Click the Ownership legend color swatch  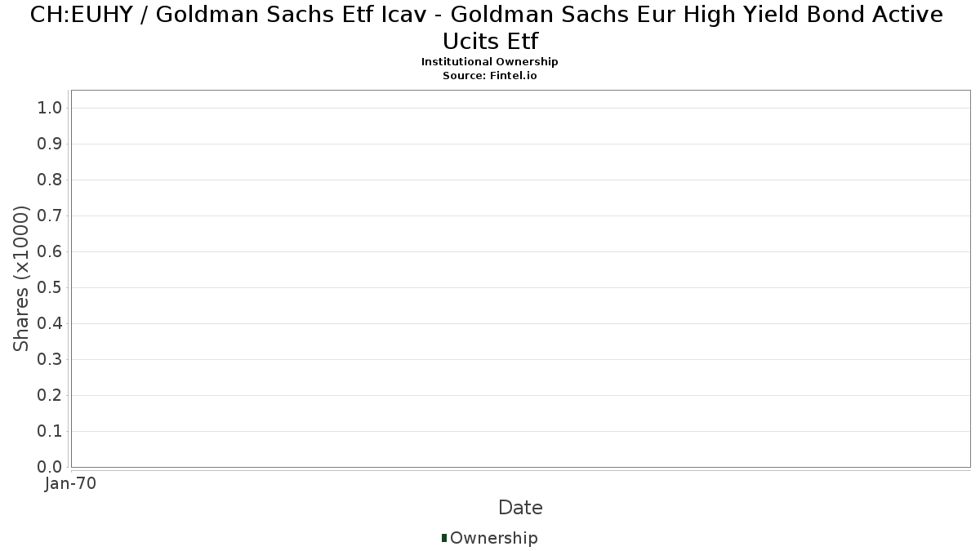pos(444,538)
